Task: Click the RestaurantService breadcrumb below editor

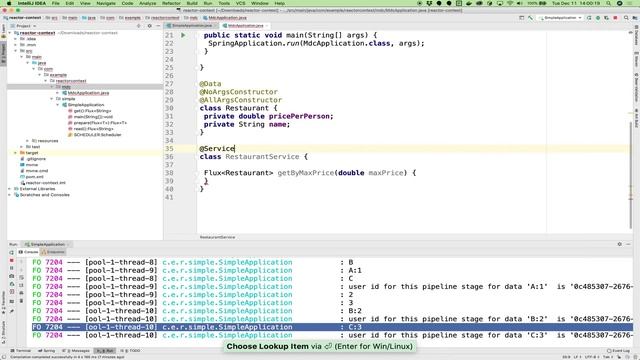Action: tap(217, 237)
